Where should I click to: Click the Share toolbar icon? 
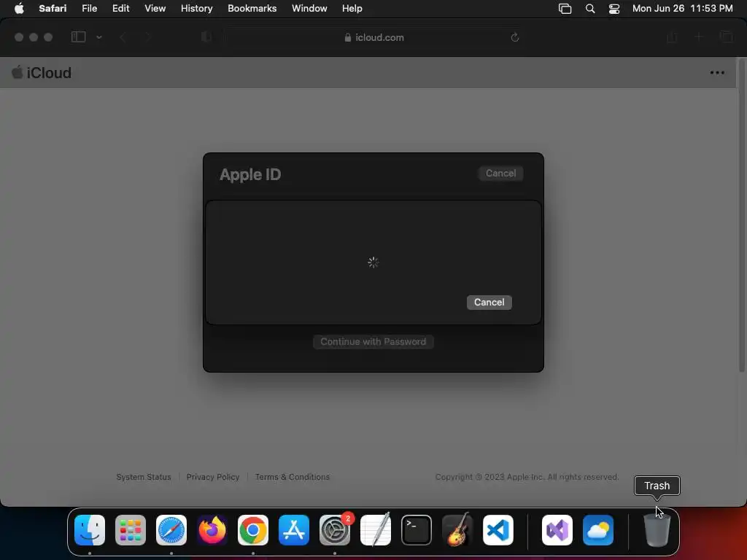coord(672,36)
